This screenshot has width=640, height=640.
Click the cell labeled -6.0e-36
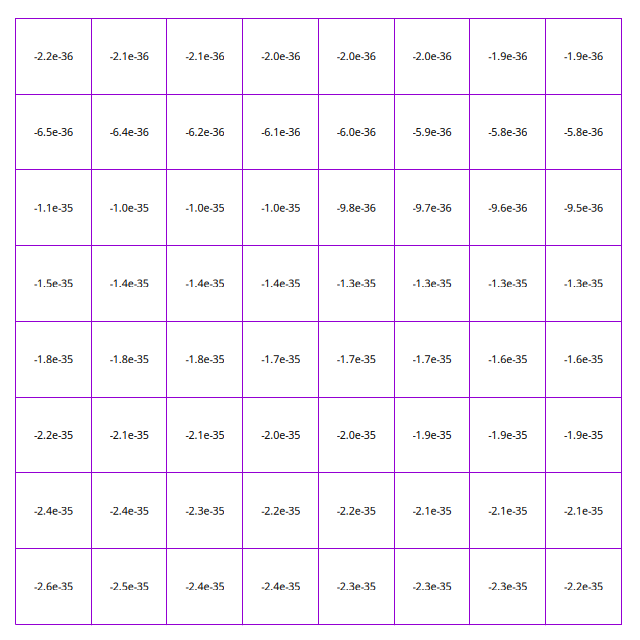pos(356,133)
